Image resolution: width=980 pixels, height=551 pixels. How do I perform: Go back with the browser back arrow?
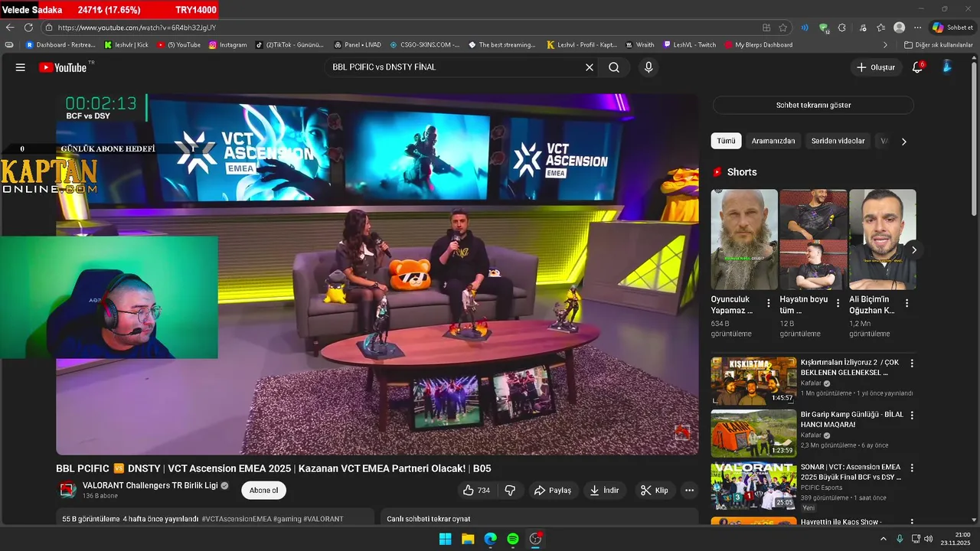(x=10, y=28)
